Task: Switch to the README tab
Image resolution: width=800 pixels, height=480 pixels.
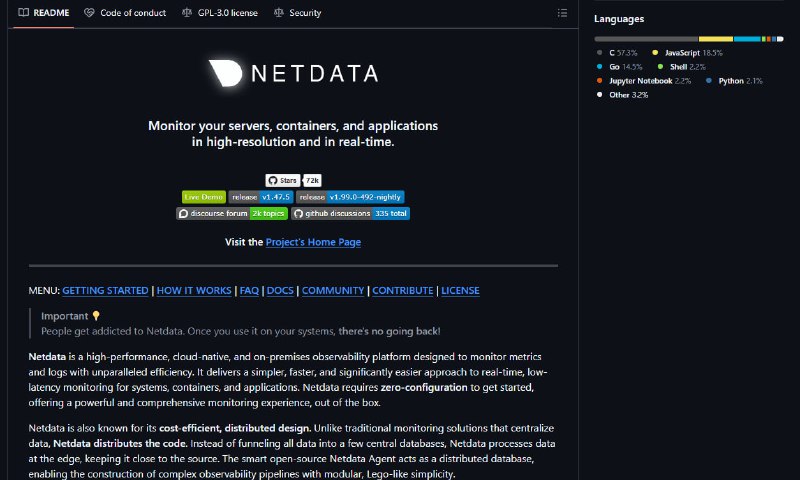Action: coord(44,13)
